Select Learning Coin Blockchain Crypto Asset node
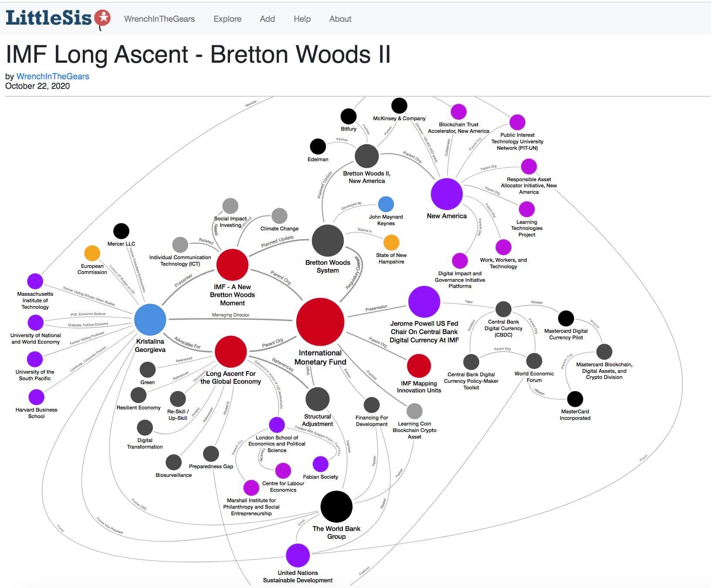 tap(414, 411)
